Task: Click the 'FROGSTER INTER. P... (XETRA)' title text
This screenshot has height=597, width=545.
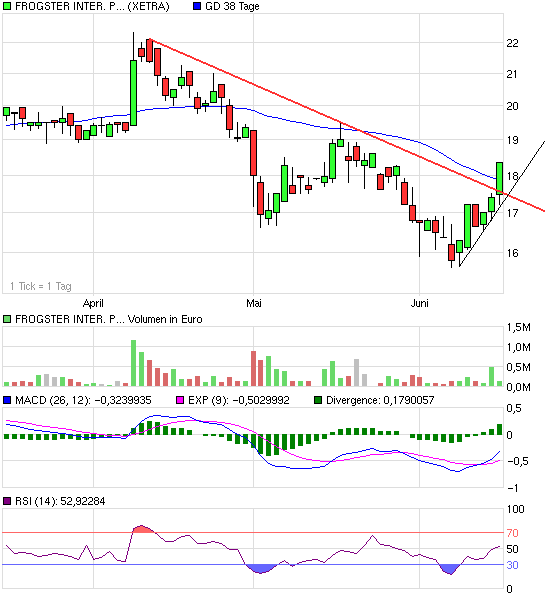Action: [92, 6]
